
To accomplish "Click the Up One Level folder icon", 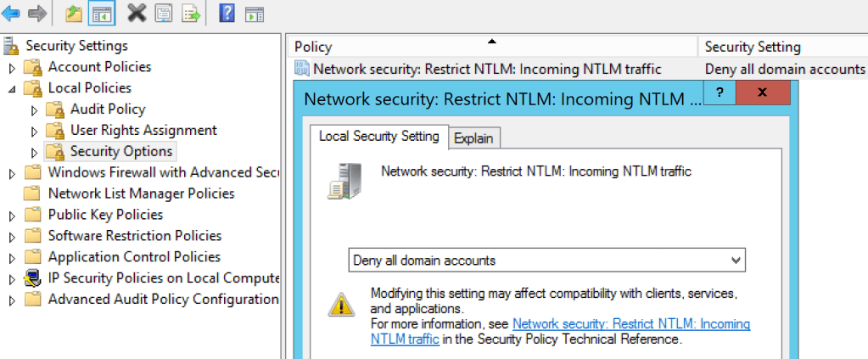I will point(74,13).
